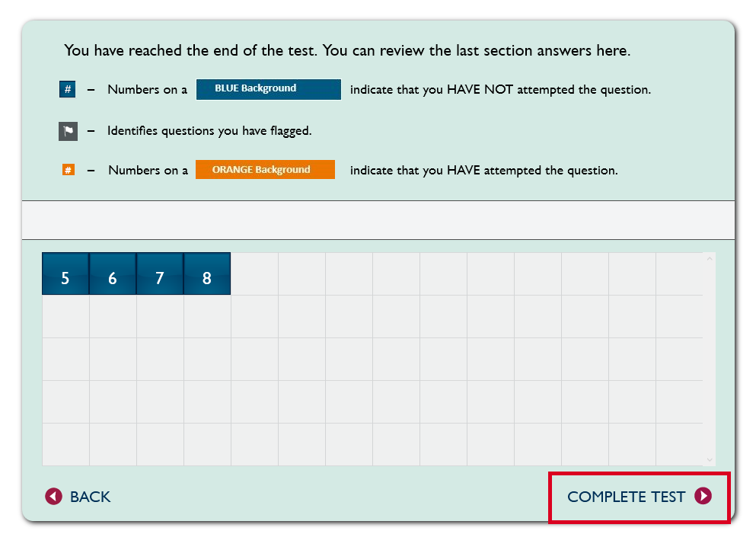Viewport: 756px width, 534px height.
Task: Click the 'Identifies questions you have flagged' text
Action: coord(209,131)
